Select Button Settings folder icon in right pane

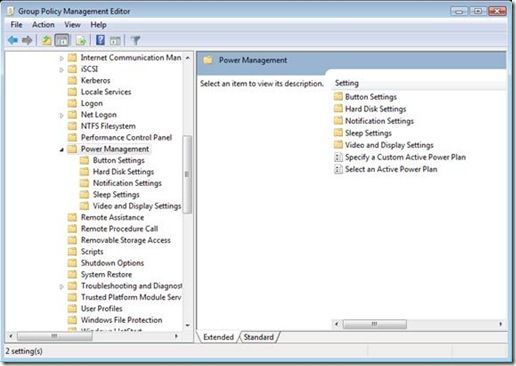pyautogui.click(x=338, y=97)
